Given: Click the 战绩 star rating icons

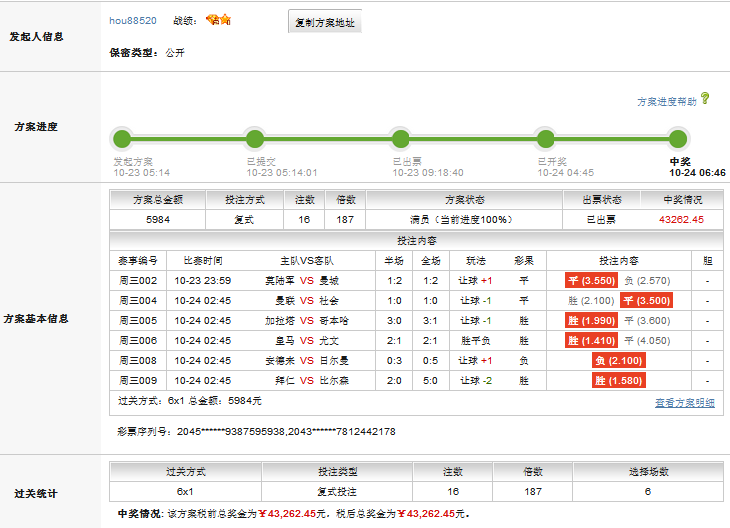Looking at the screenshot, I should click(x=218, y=20).
